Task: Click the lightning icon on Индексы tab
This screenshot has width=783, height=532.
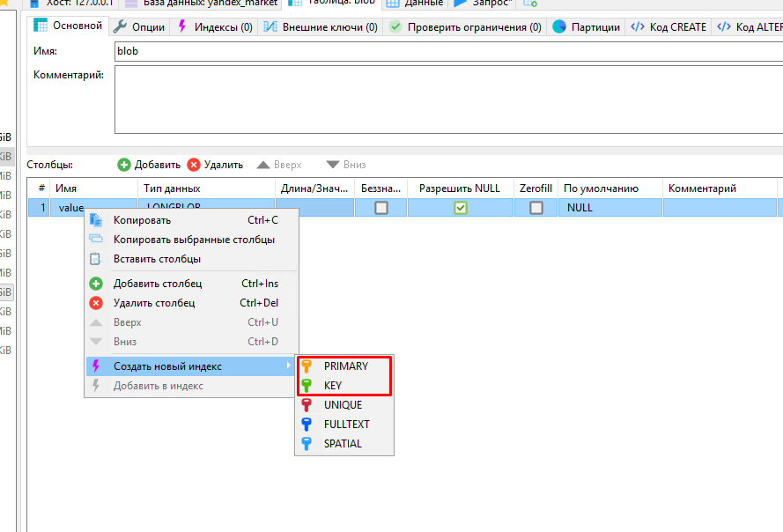Action: [x=182, y=26]
